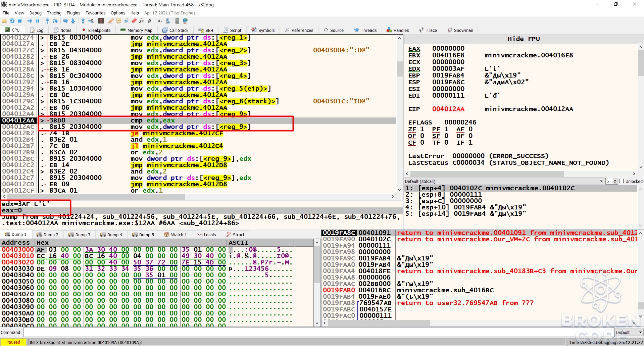Stop debugging with the square toolbar icon
Image resolution: width=644 pixels, height=346 pixels.
[20, 21]
